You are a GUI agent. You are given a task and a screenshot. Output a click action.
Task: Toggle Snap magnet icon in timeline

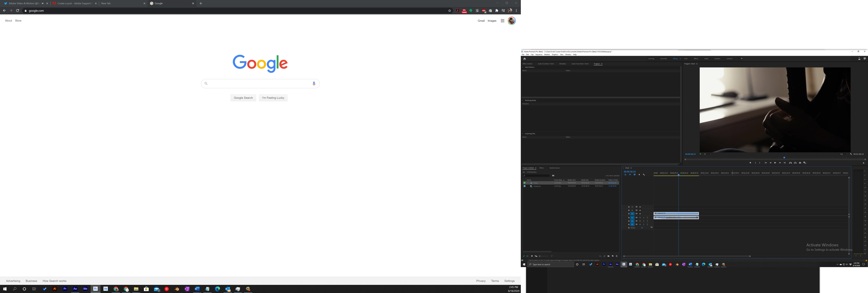click(630, 175)
